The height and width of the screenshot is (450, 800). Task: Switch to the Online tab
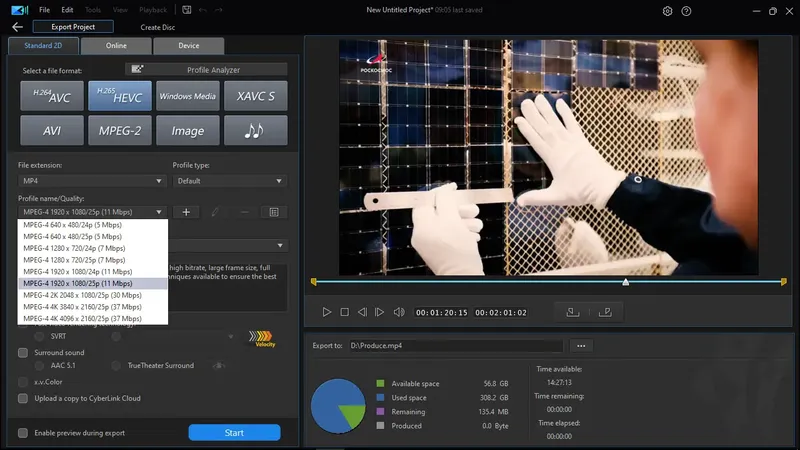point(118,45)
